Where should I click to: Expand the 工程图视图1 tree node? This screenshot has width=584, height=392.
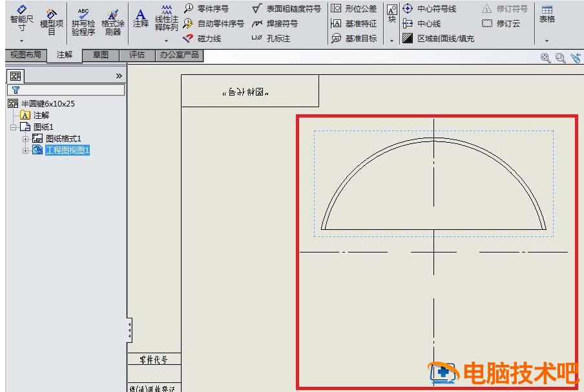tap(25, 150)
